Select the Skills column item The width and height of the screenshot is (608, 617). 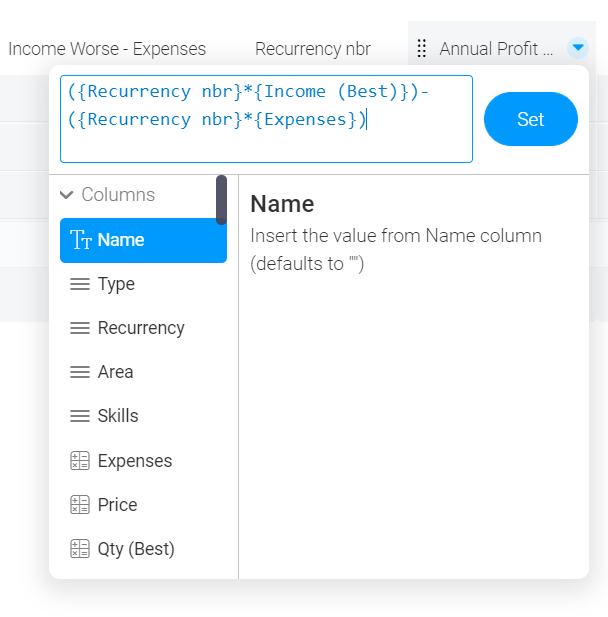coord(143,416)
